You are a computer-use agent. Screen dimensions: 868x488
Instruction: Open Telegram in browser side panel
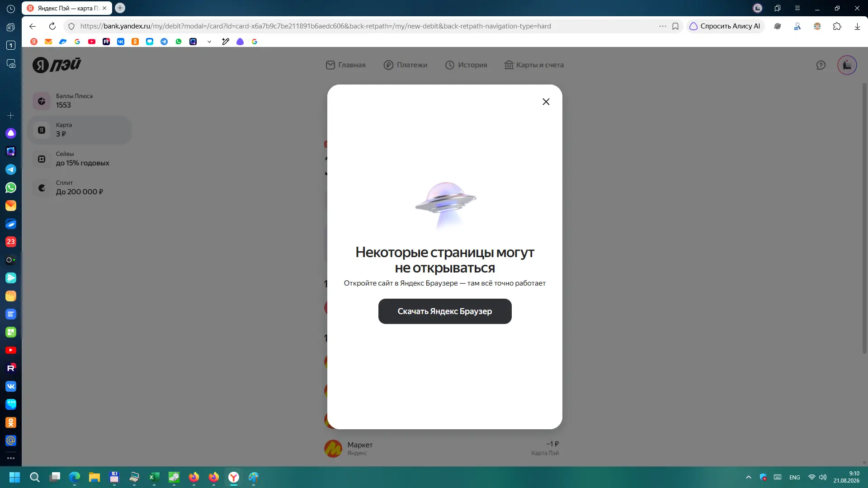pyautogui.click(x=11, y=169)
